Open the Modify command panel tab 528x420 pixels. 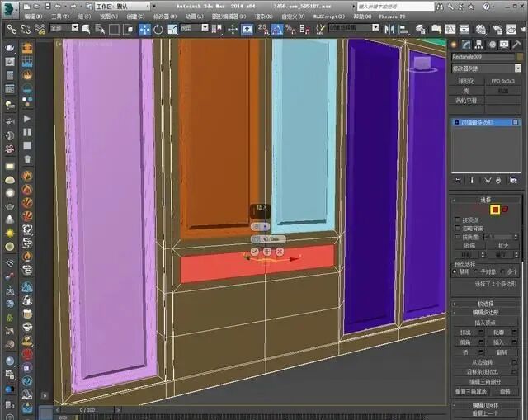[466, 45]
